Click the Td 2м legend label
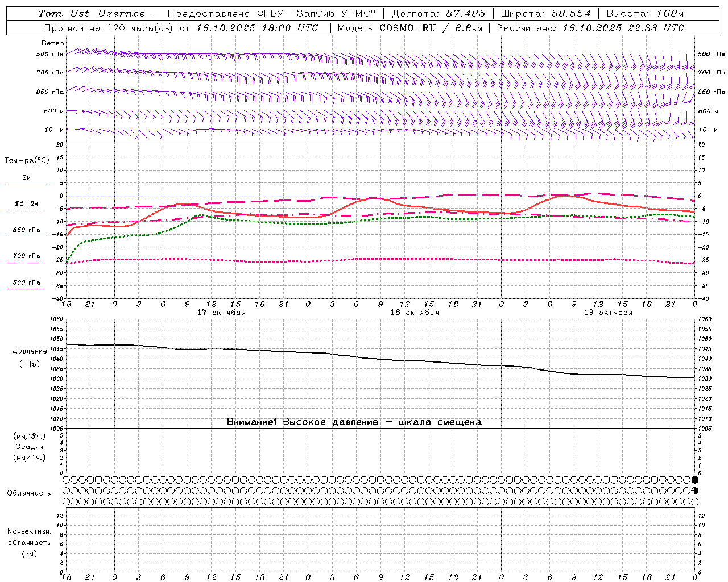Image resolution: width=728 pixels, height=582 pixels. pos(27,203)
